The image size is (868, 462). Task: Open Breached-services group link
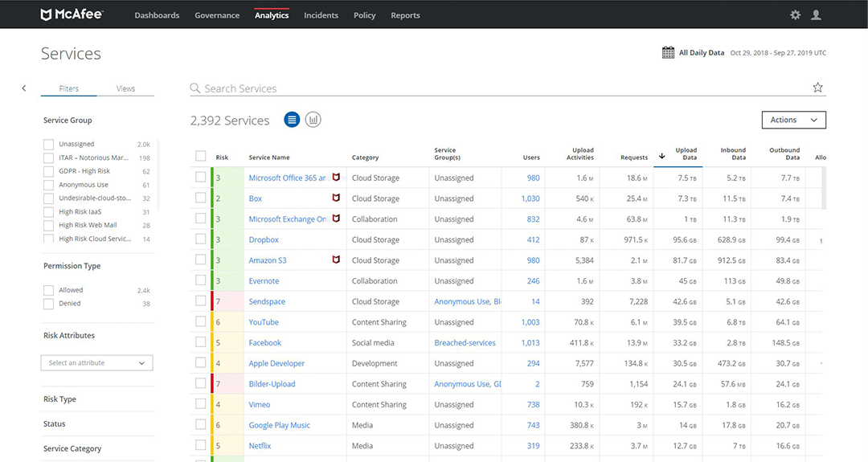click(x=465, y=342)
